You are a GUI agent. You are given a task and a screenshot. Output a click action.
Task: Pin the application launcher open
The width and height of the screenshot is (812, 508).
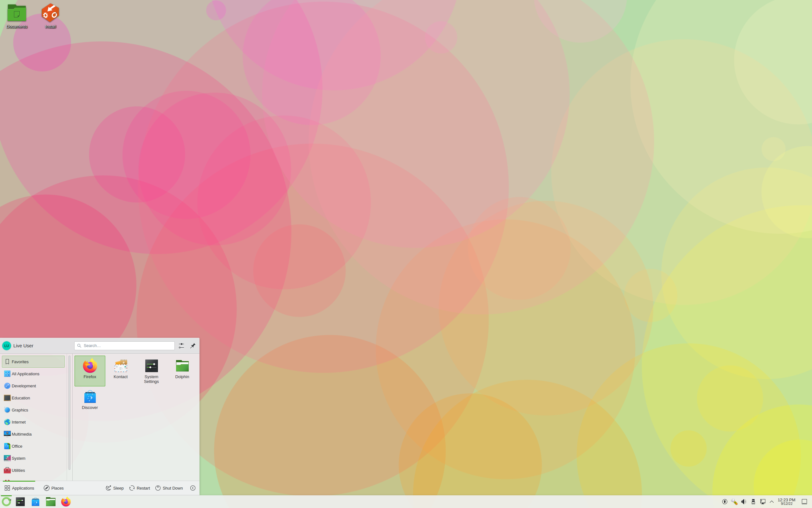click(193, 346)
